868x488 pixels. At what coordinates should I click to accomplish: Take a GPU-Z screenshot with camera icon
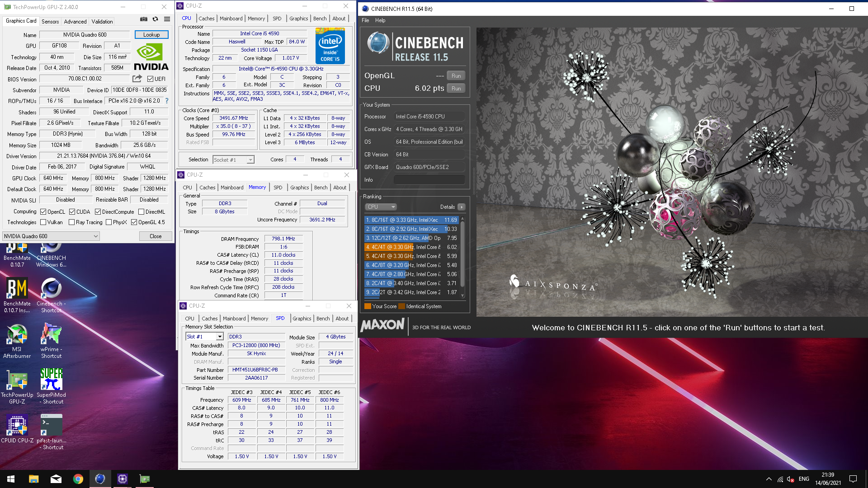tap(143, 19)
